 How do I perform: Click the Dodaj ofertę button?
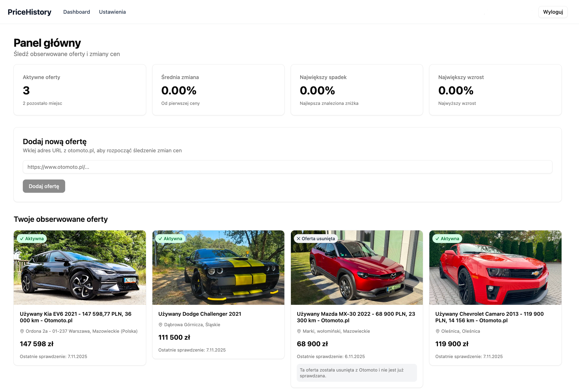(x=44, y=186)
